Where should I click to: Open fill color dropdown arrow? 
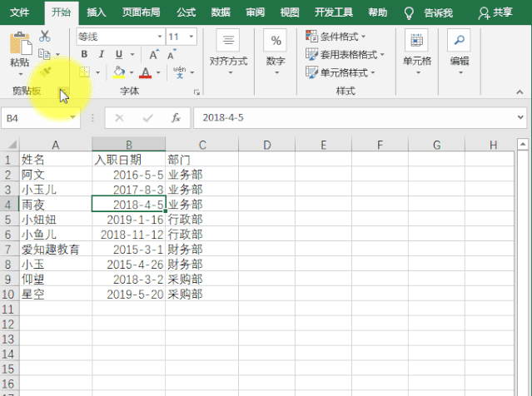132,72
